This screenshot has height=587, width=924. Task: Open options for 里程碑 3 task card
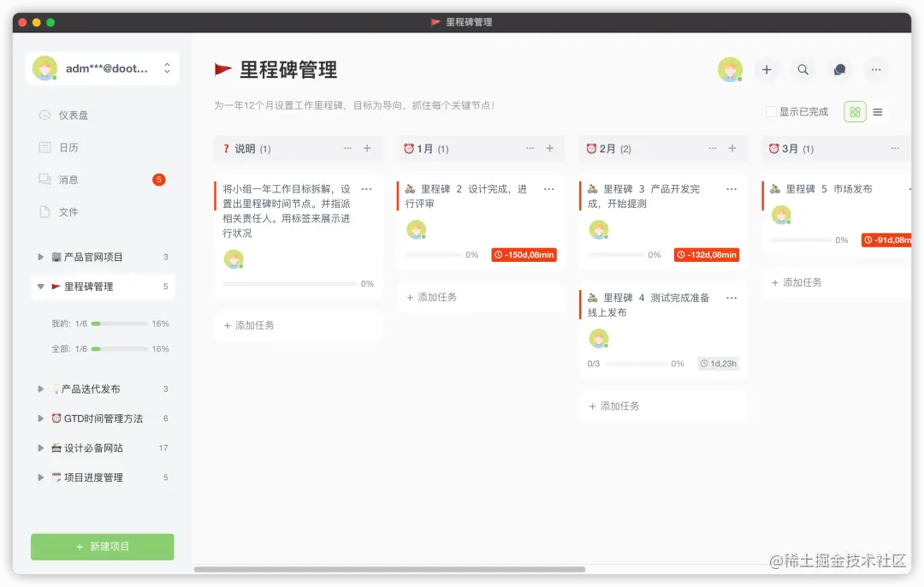coord(731,189)
